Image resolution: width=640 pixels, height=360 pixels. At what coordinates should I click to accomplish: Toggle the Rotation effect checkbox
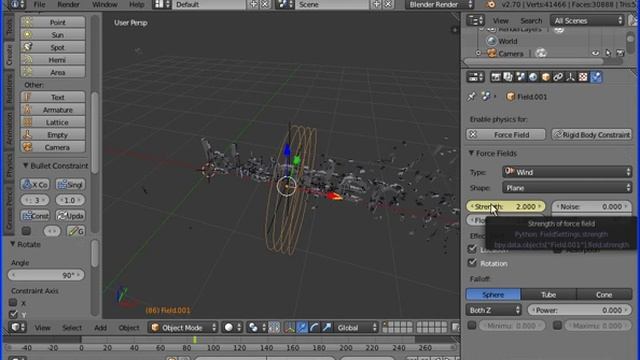point(472,262)
